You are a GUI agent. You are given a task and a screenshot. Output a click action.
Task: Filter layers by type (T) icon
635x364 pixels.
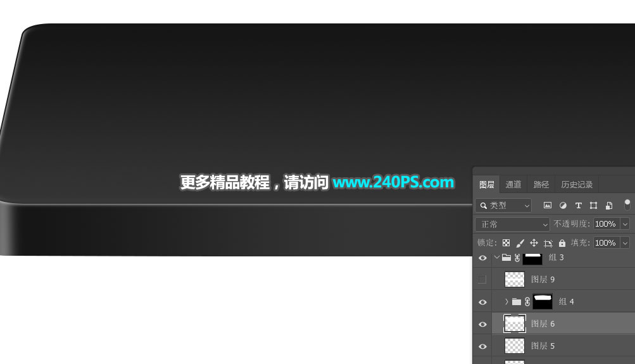point(578,206)
